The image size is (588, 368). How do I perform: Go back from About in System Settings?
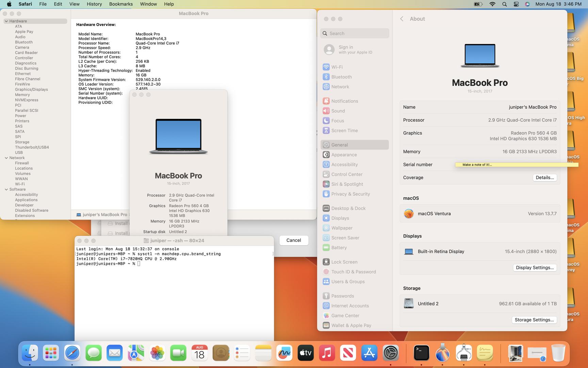click(402, 19)
